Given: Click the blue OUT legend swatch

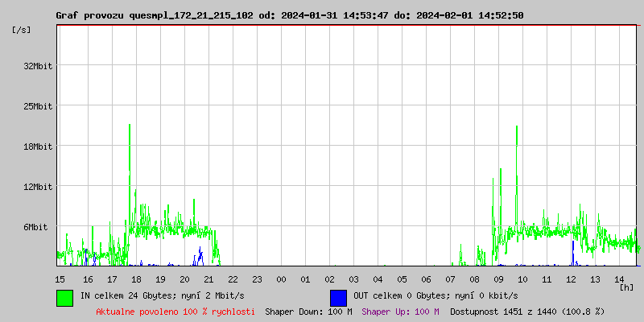Looking at the screenshot, I should point(338,297).
